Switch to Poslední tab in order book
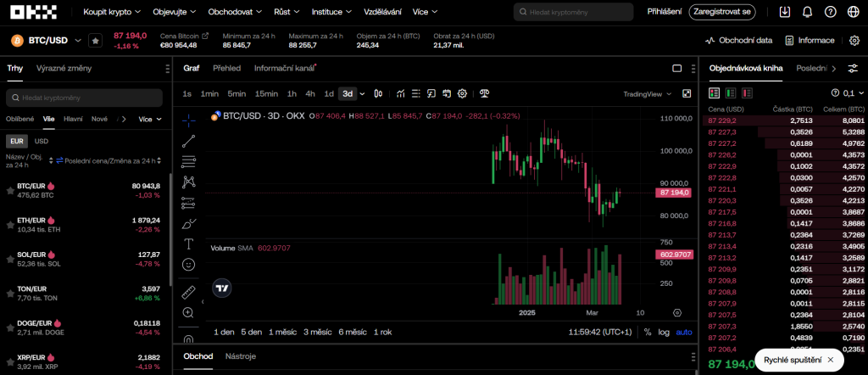The height and width of the screenshot is (375, 868). pyautogui.click(x=811, y=68)
